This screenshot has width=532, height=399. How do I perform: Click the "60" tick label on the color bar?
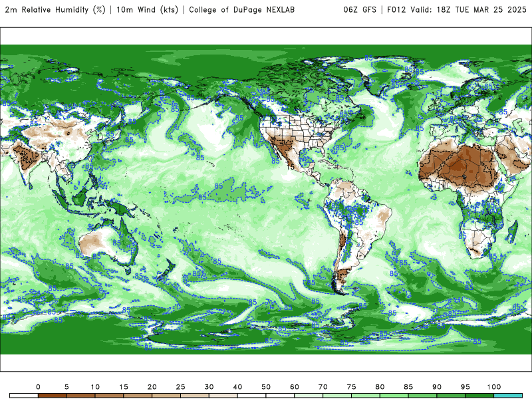coord(295,387)
